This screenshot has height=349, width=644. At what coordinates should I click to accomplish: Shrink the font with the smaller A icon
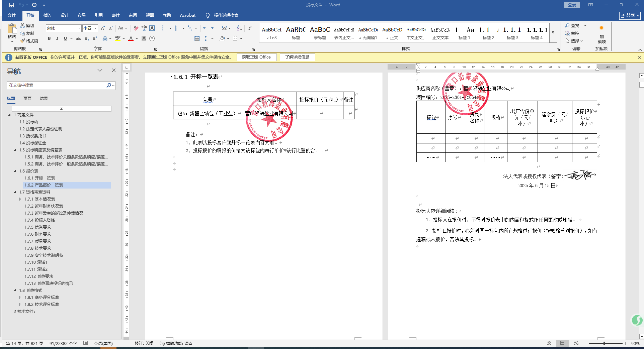(x=111, y=28)
